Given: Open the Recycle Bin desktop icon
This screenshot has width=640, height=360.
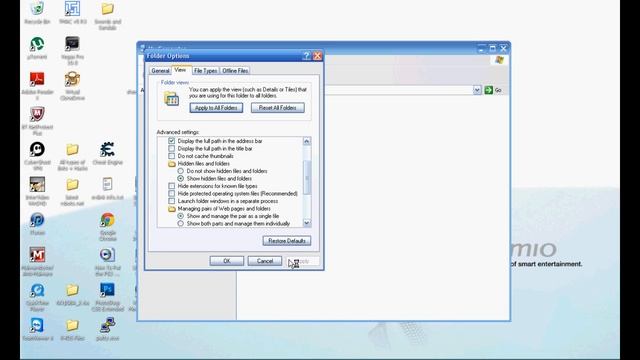Looking at the screenshot, I should (x=37, y=9).
